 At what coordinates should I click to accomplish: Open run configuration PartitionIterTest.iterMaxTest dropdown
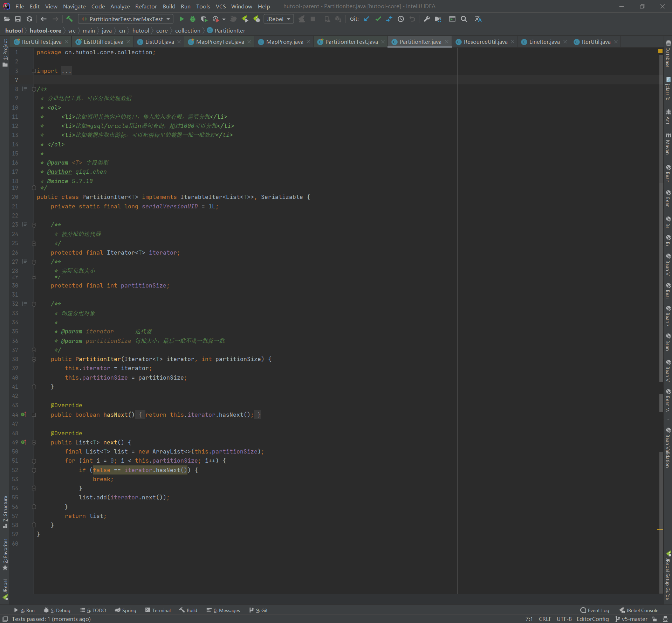[x=126, y=19]
